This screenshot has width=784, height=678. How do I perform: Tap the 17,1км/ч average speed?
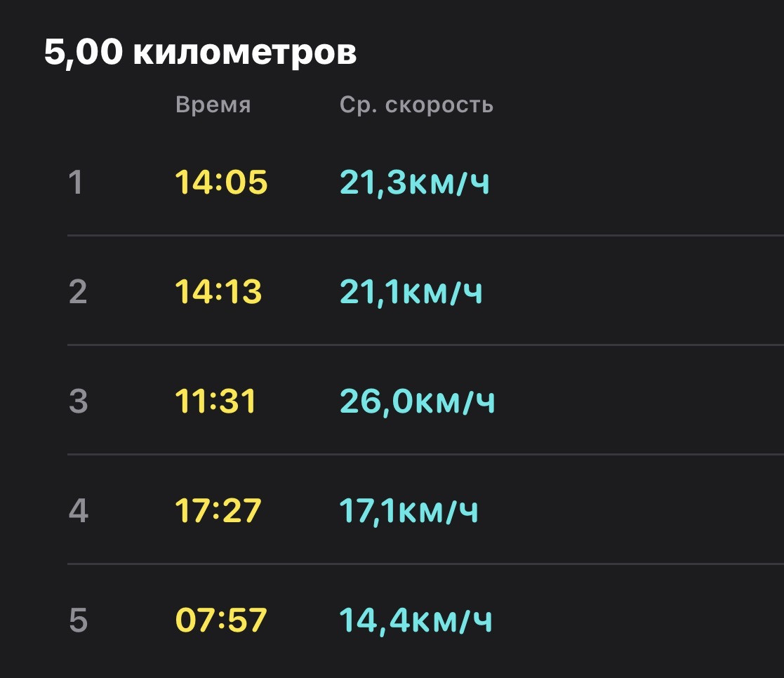coord(409,512)
